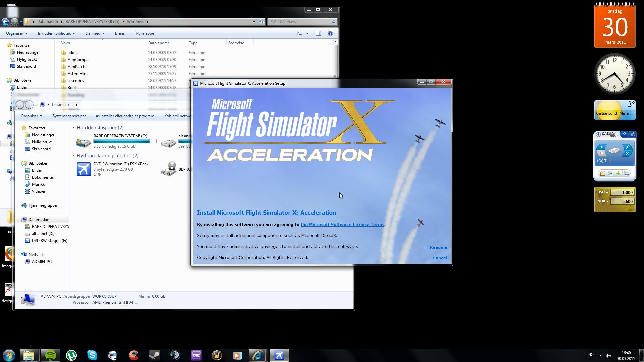Click Daemon Tools green plus add-drive icon
The image size is (644, 362).
click(x=618, y=173)
